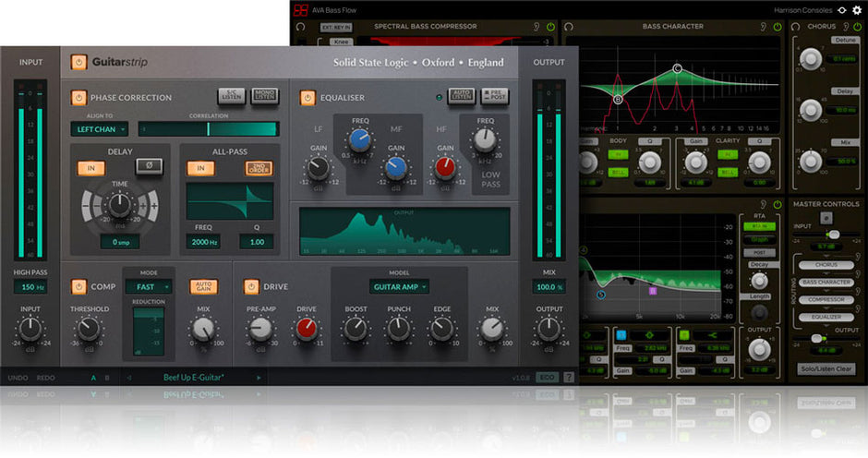
Task: Click the All-Pass Freq 2000 Hz field
Action: (x=204, y=242)
